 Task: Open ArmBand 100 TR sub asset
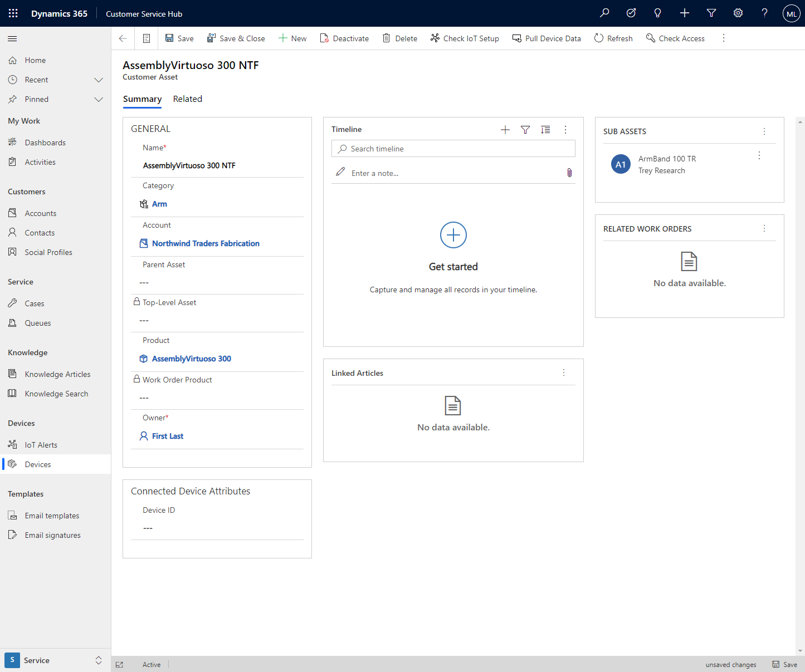(667, 159)
